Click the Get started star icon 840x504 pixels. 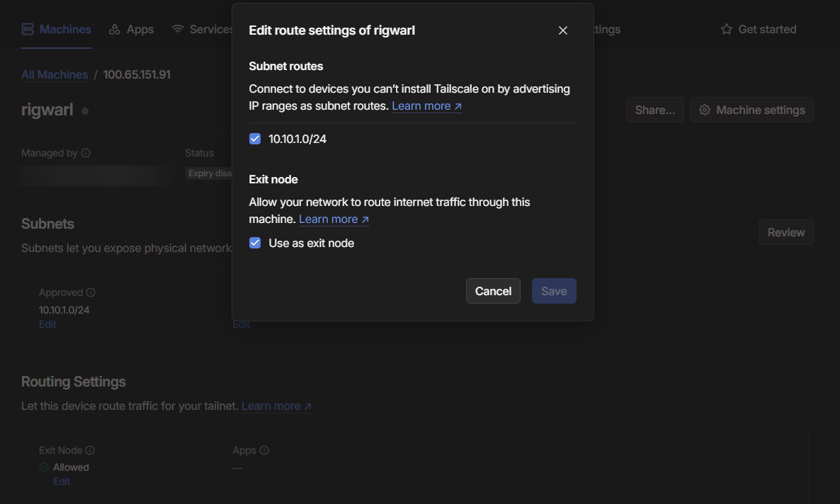(x=726, y=29)
